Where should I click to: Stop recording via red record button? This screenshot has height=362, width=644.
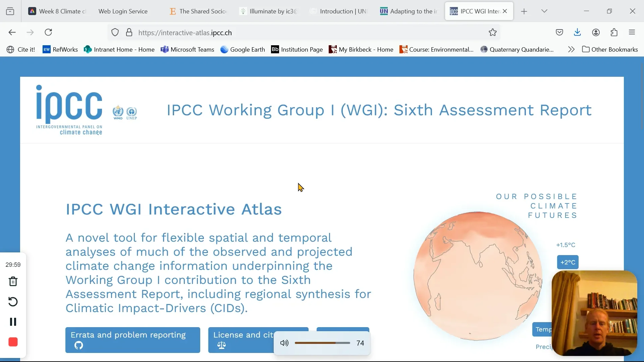13,342
